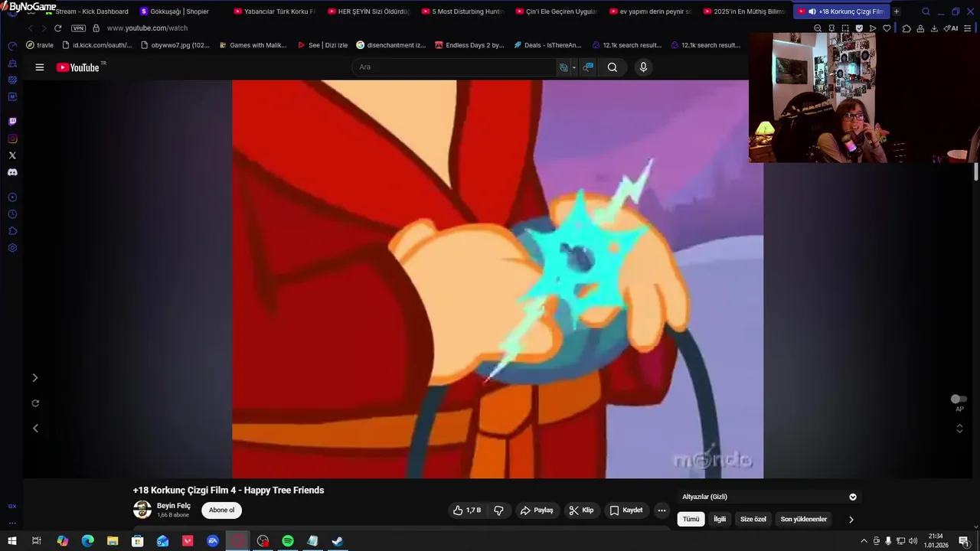Save the video with the Kaydet button
This screenshot has width=980, height=551.
click(x=626, y=510)
